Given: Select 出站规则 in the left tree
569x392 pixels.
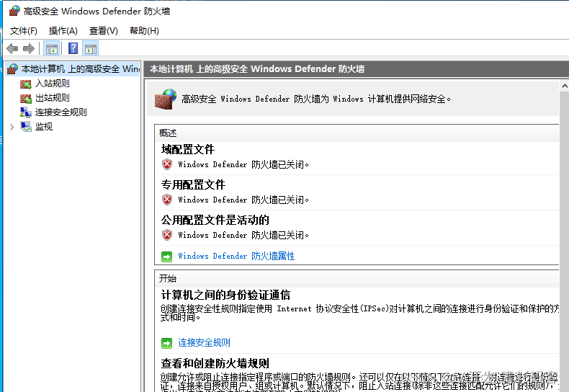Looking at the screenshot, I should coord(53,98).
